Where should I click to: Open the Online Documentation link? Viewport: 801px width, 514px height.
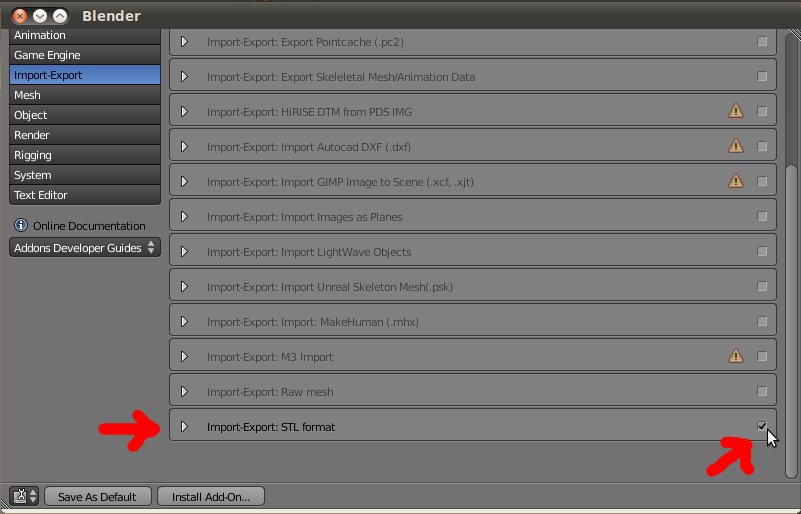click(89, 226)
